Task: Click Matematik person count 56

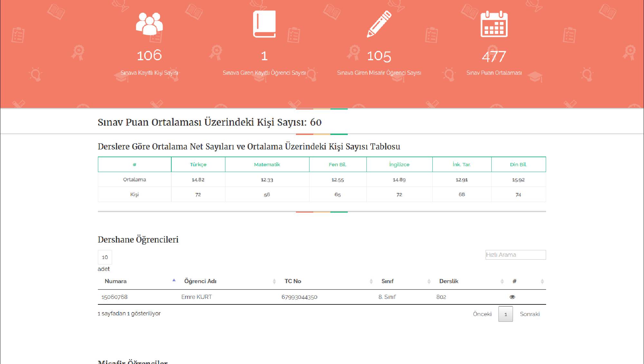Action: pos(267,195)
